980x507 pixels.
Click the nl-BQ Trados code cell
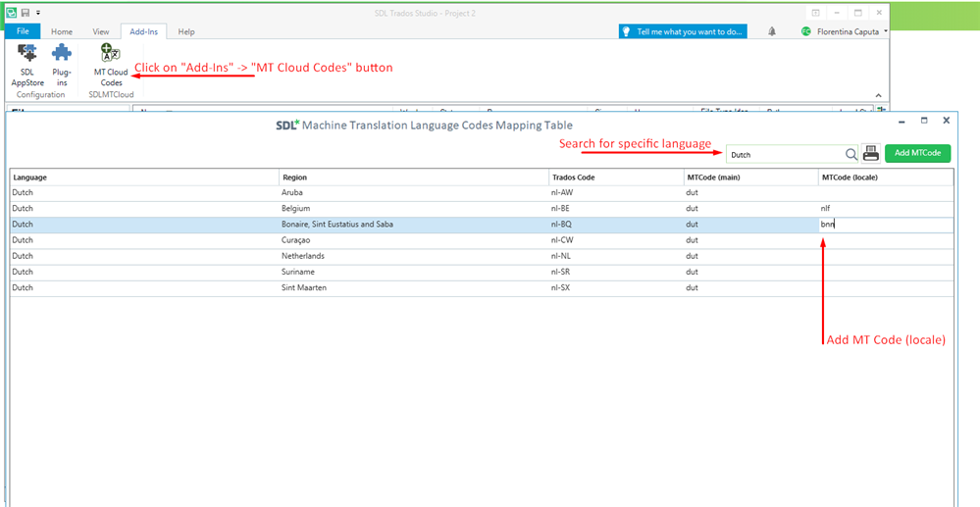[x=616, y=225]
